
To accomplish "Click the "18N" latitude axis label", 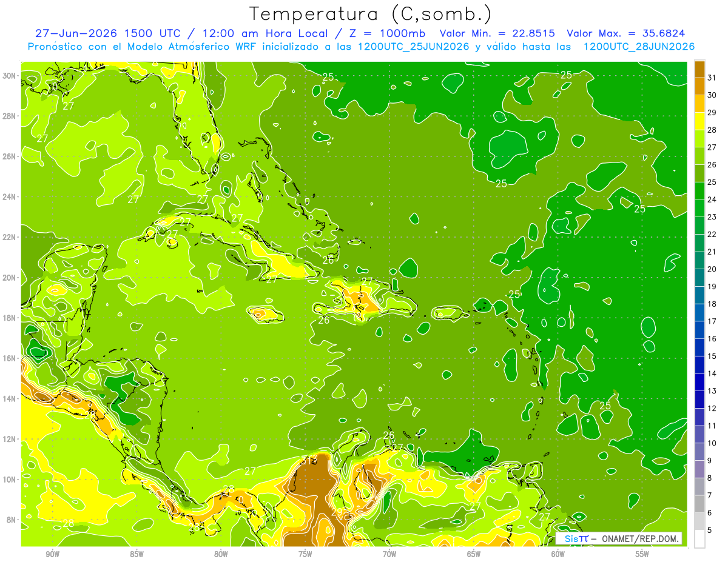I will click(x=10, y=318).
